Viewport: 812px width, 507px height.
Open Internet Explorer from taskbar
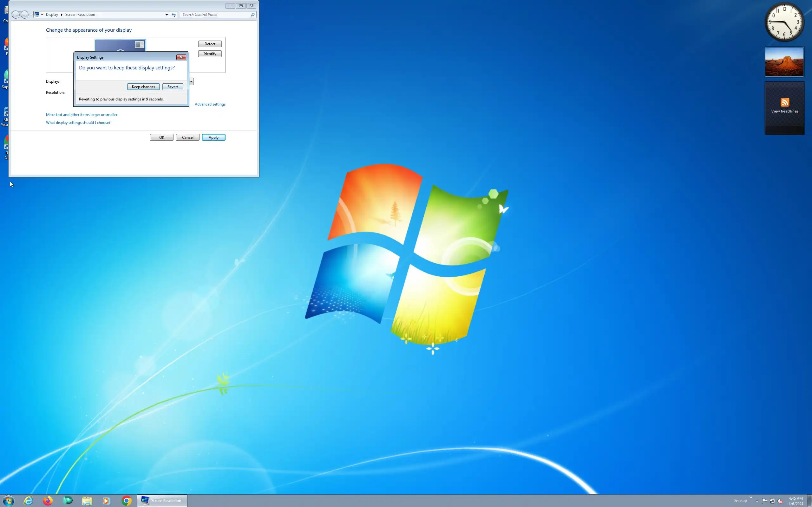29,501
